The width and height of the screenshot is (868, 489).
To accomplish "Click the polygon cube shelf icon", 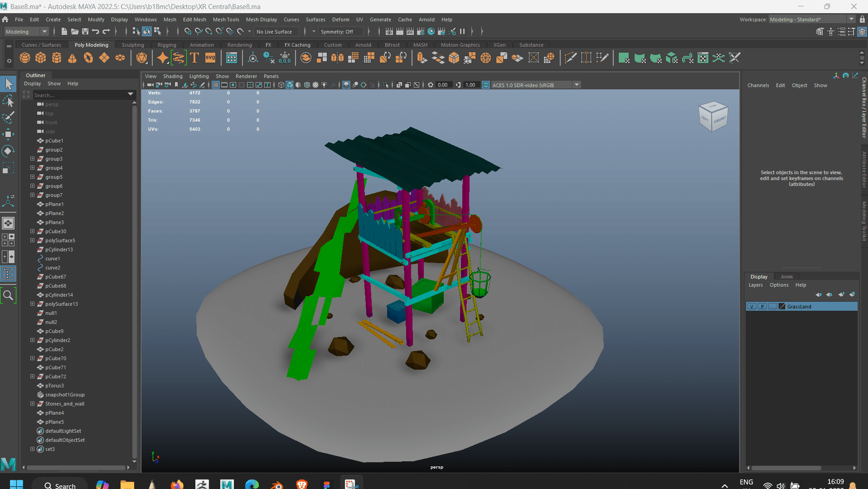I will [41, 58].
